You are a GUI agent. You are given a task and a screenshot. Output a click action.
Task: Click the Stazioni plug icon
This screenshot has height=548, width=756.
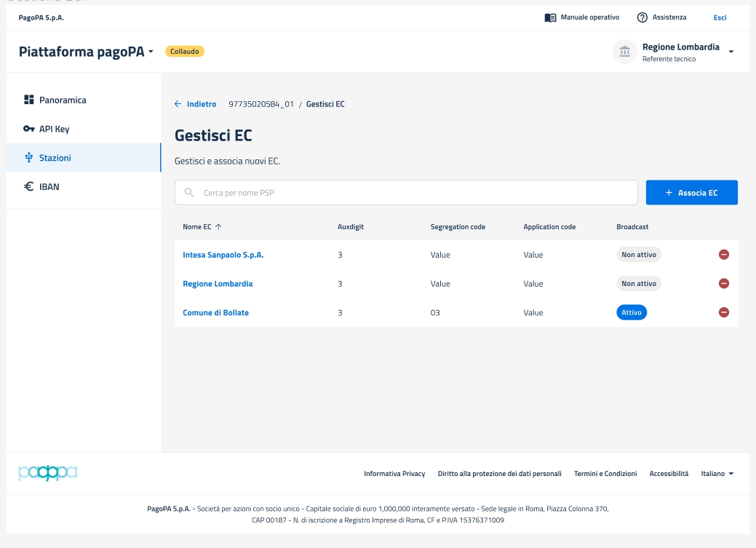coord(29,158)
